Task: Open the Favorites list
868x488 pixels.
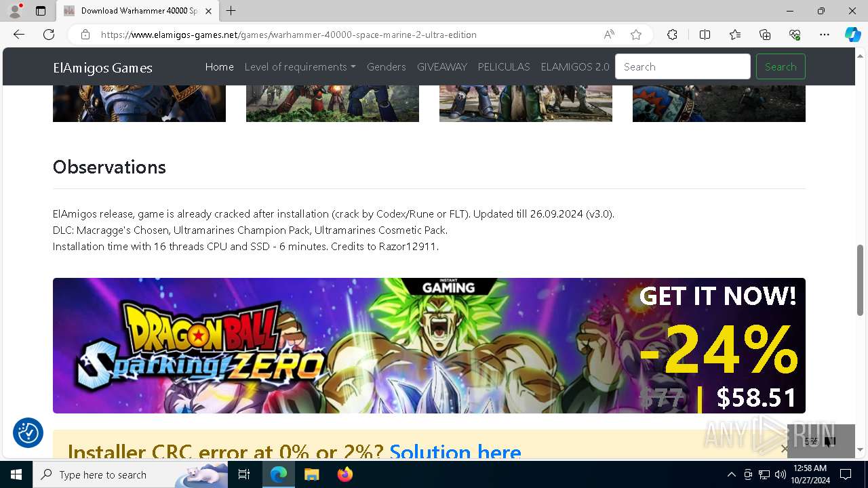Action: pyautogui.click(x=735, y=35)
